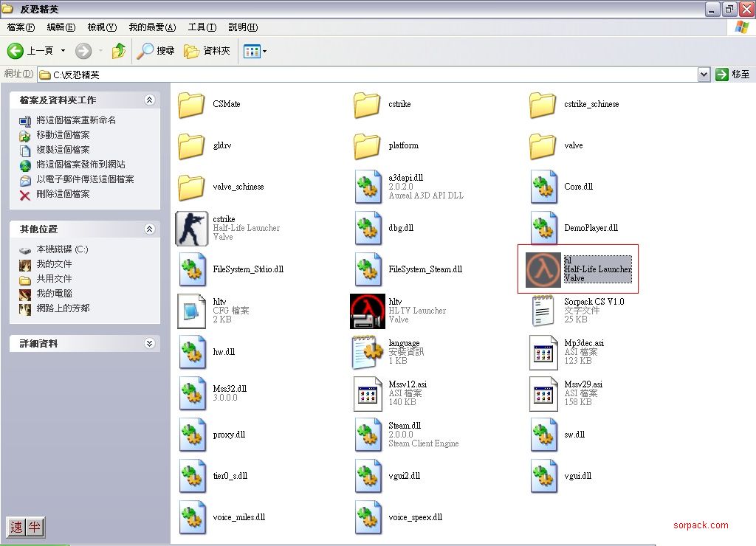
Task: Open the 檔案(F) menu
Action: click(x=21, y=27)
